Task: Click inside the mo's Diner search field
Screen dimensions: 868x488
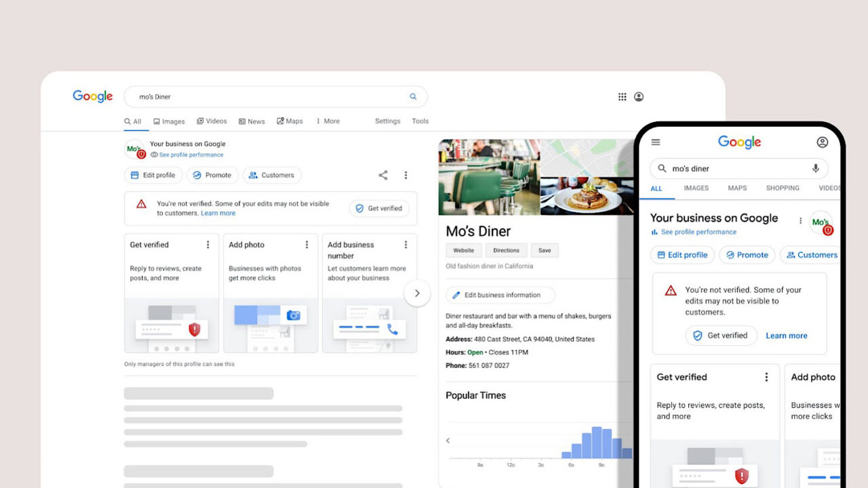Action: click(x=237, y=96)
